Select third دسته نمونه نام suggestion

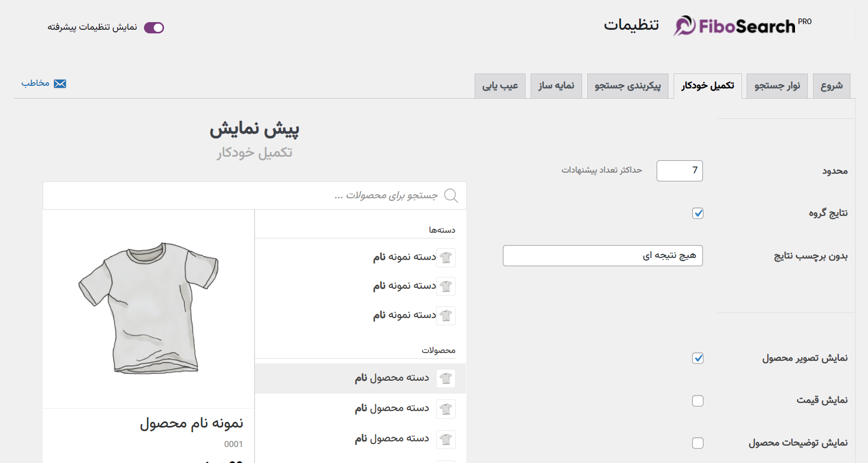click(360, 316)
